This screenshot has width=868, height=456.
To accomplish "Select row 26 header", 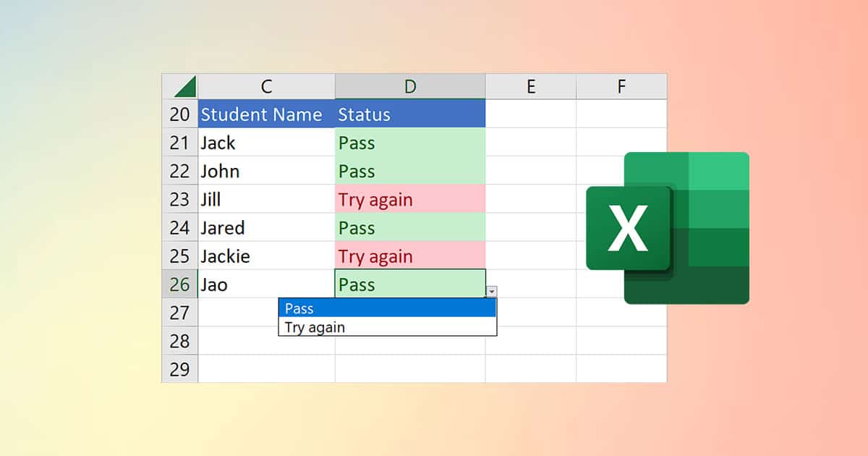I will [x=179, y=284].
